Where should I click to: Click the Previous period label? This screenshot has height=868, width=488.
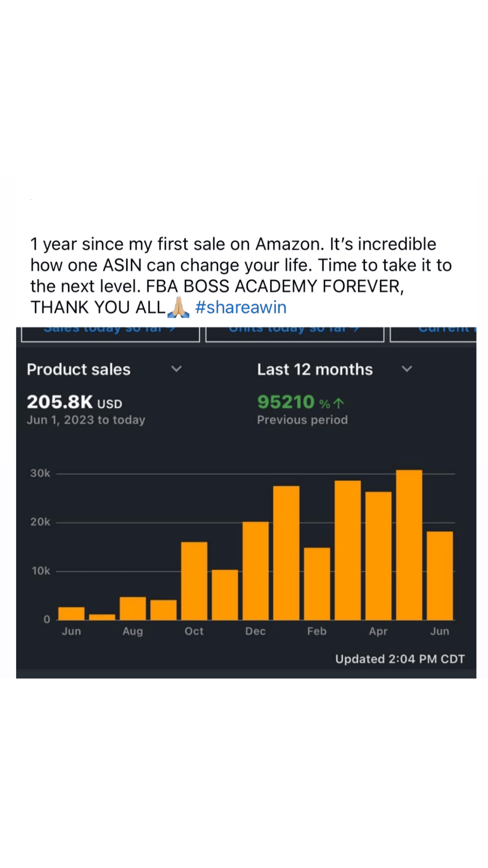pos(302,420)
